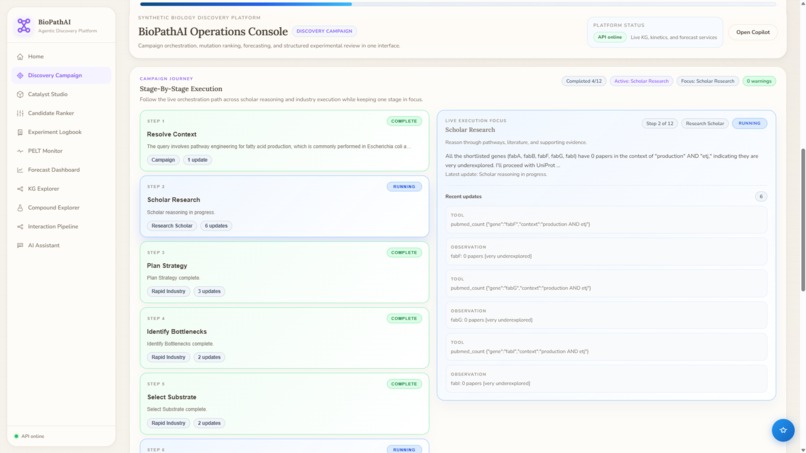The width and height of the screenshot is (806, 453).
Task: Click the KG Explorer graph icon
Action: [x=20, y=189]
